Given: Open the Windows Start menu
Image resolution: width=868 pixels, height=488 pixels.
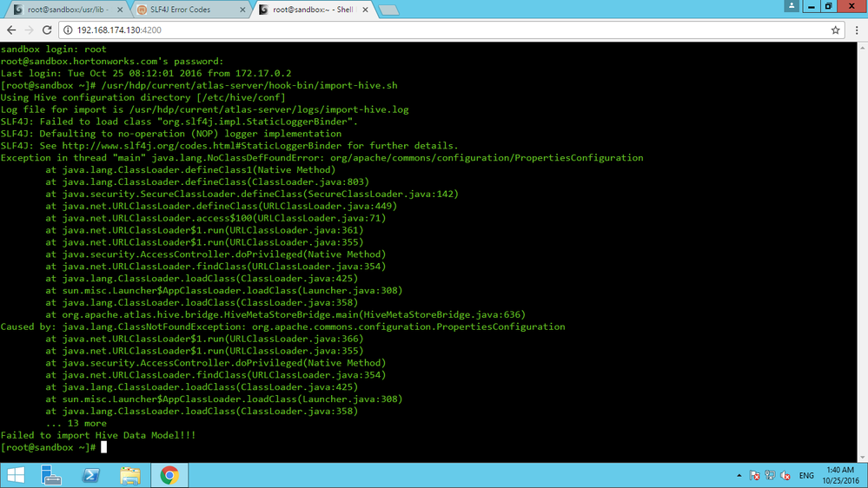Looking at the screenshot, I should pyautogui.click(x=16, y=475).
